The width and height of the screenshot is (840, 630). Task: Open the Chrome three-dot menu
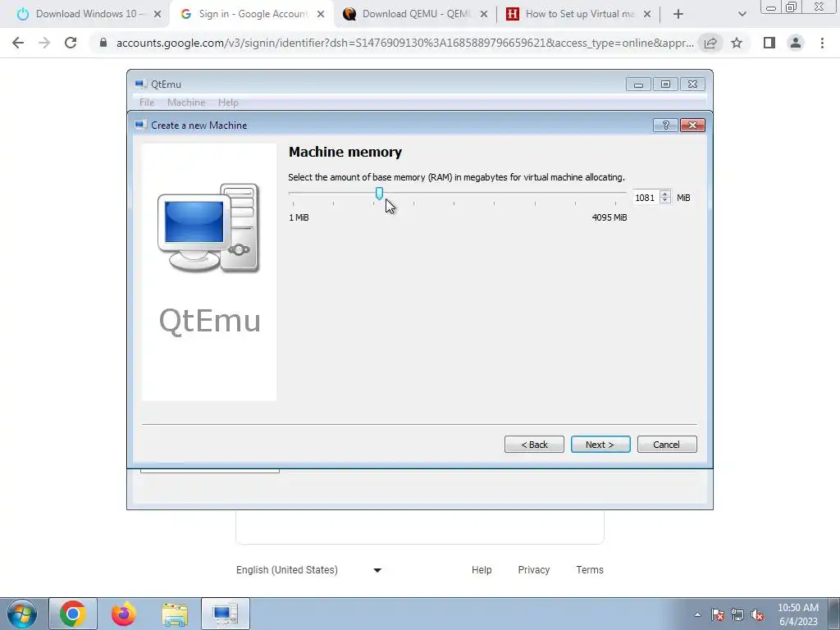(822, 43)
